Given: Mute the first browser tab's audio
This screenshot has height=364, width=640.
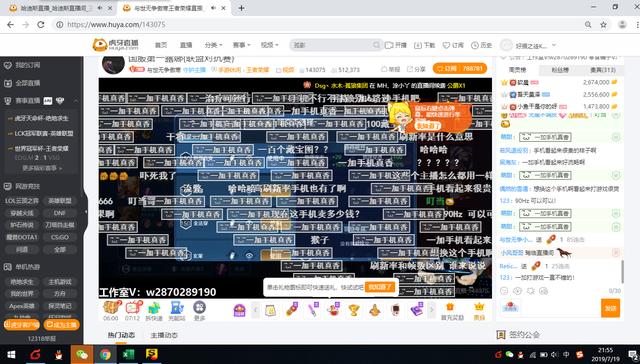Looking at the screenshot, I should point(100,8).
